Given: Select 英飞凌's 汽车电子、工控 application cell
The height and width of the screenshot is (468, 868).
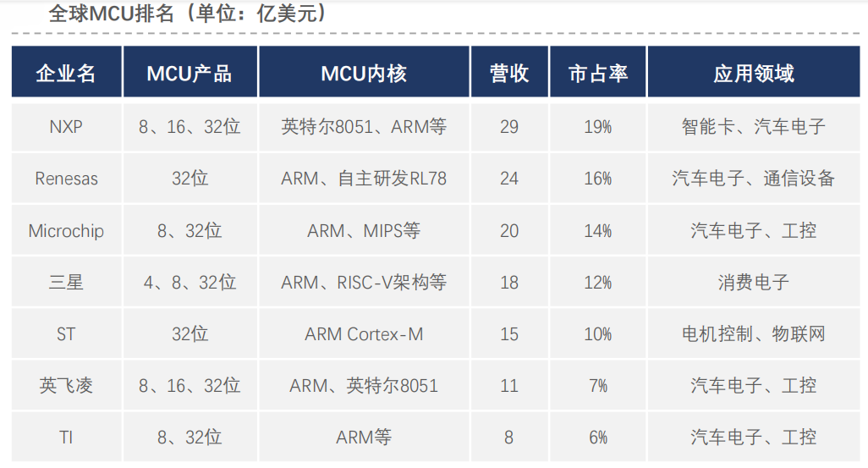Looking at the screenshot, I should (754, 385).
